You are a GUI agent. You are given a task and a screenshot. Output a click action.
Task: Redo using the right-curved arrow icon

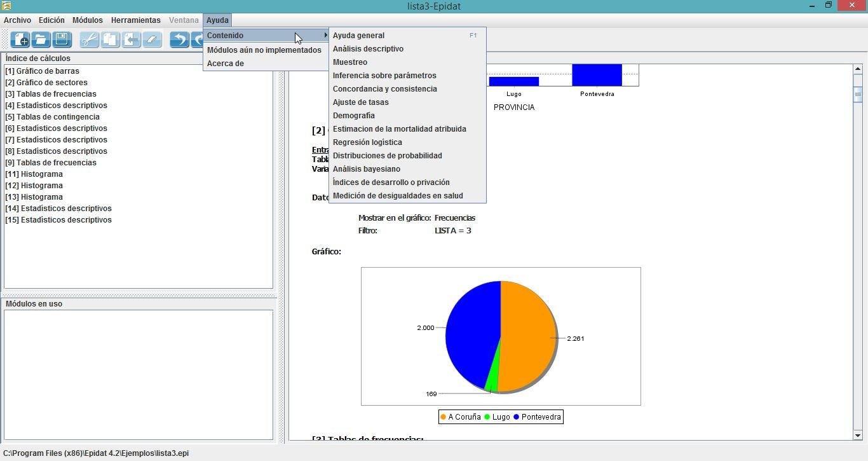pyautogui.click(x=198, y=39)
